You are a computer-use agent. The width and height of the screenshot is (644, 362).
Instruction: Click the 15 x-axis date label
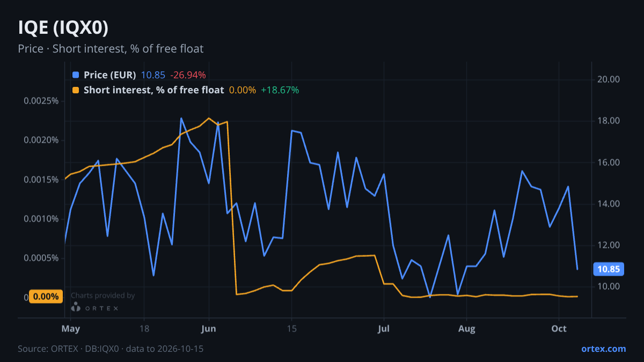tap(291, 328)
